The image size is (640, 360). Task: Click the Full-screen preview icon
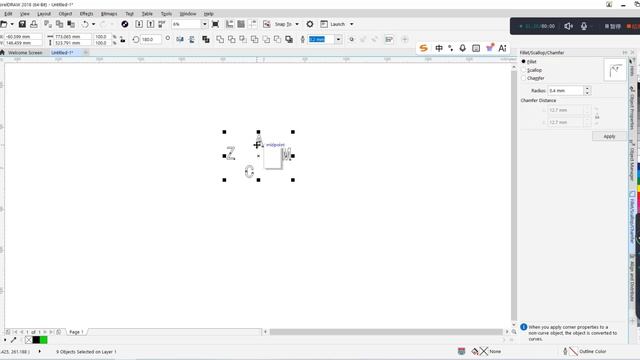coord(216,24)
